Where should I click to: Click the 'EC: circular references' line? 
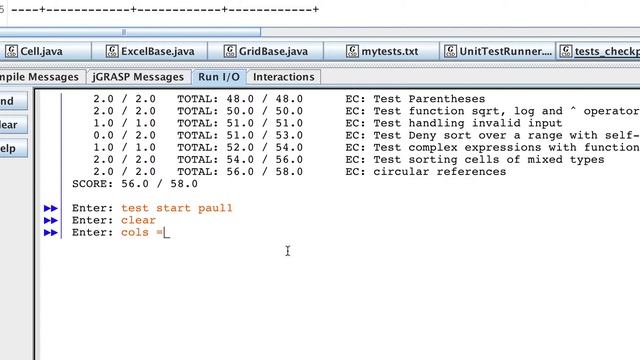click(426, 172)
